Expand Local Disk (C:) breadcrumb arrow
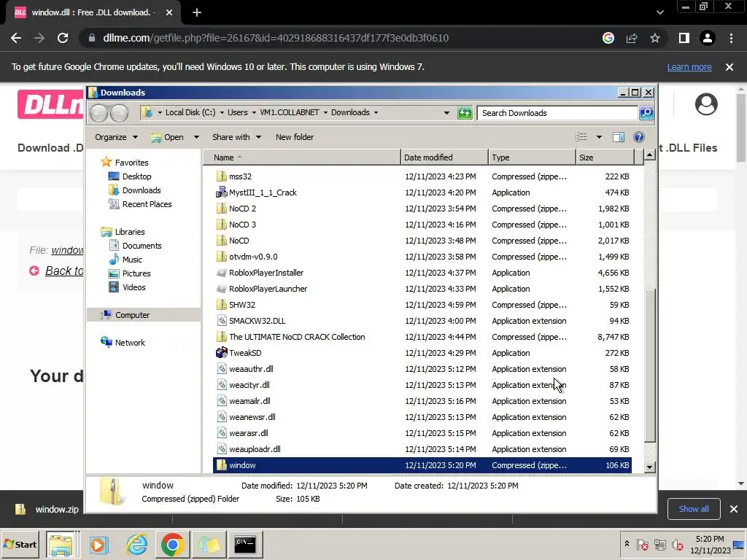 click(222, 113)
